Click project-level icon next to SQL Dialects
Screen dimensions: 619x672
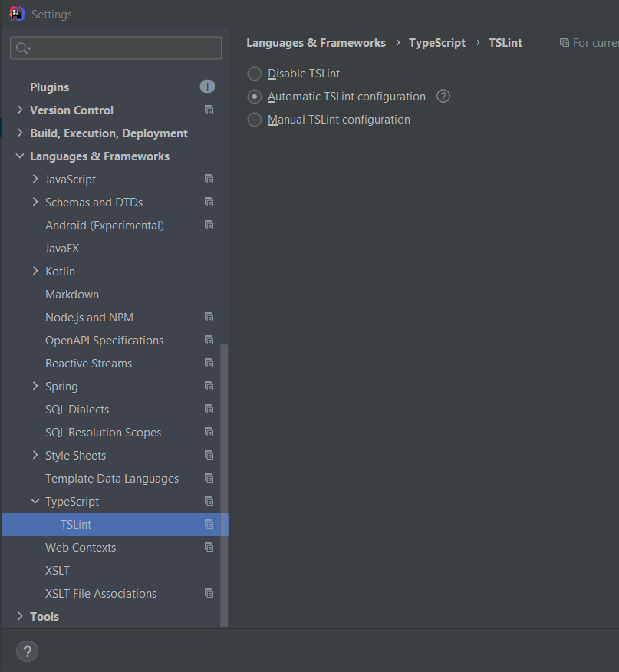[209, 410]
